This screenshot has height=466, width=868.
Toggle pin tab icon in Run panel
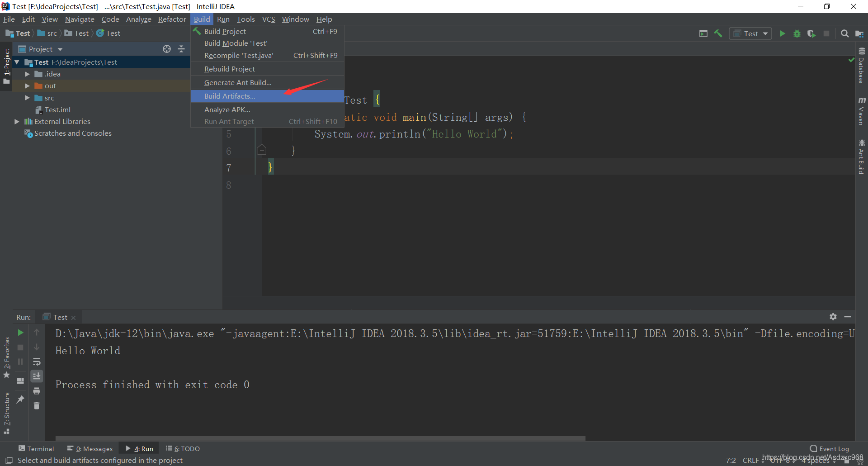(20, 399)
